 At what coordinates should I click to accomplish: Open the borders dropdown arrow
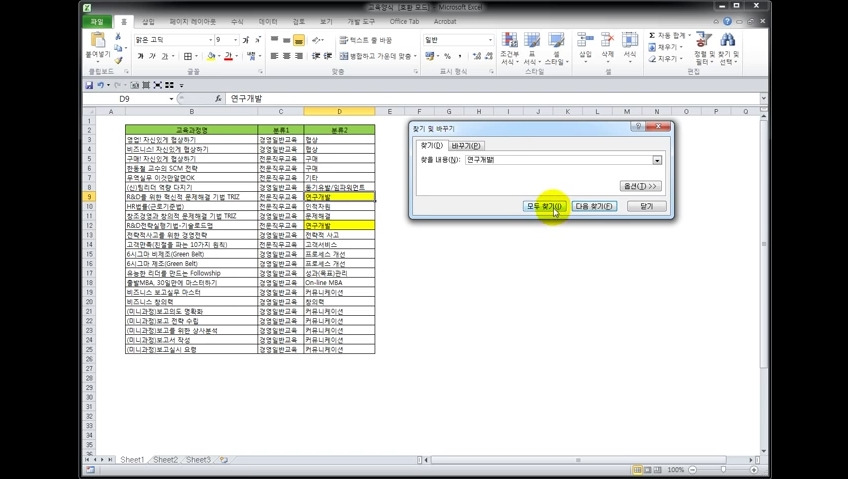(196, 56)
